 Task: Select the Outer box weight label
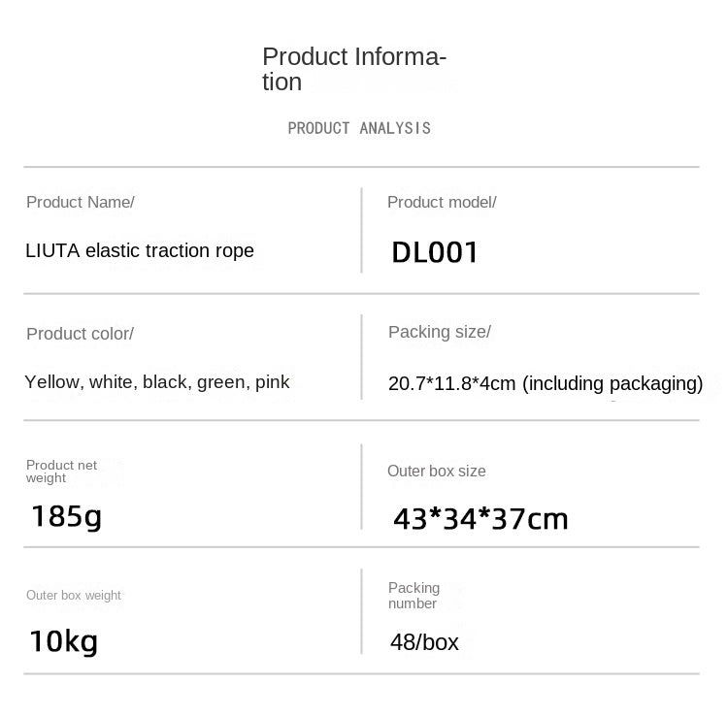click(x=74, y=596)
